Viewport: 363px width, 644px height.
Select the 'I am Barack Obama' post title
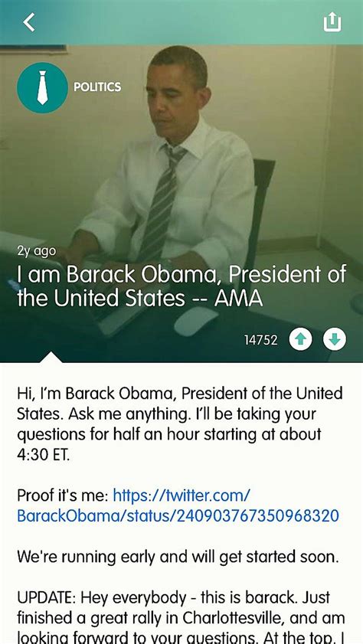(x=181, y=286)
